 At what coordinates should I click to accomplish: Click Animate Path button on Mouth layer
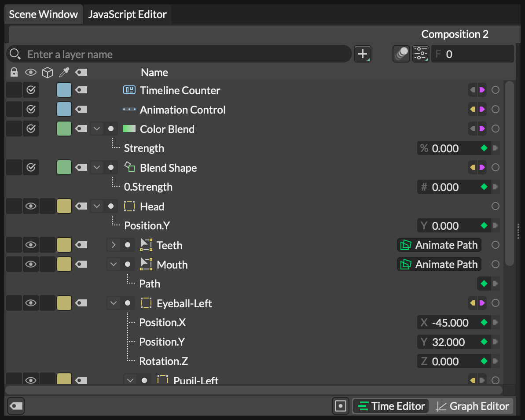439,265
